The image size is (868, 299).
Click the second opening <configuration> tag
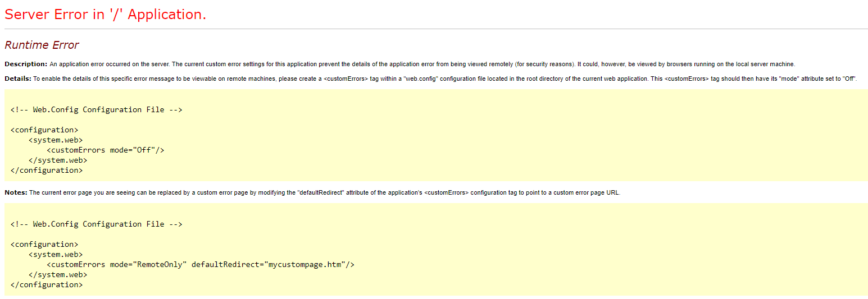[44, 244]
